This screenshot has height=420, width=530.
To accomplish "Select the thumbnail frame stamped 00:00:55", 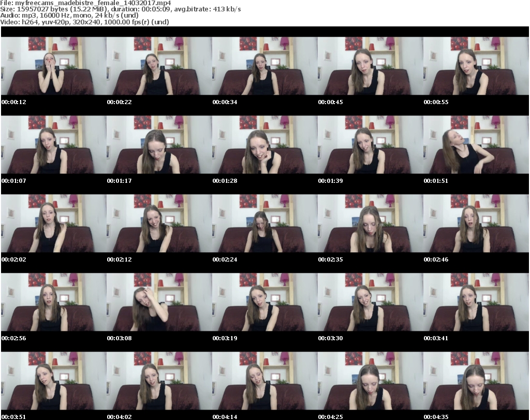I will [476, 66].
